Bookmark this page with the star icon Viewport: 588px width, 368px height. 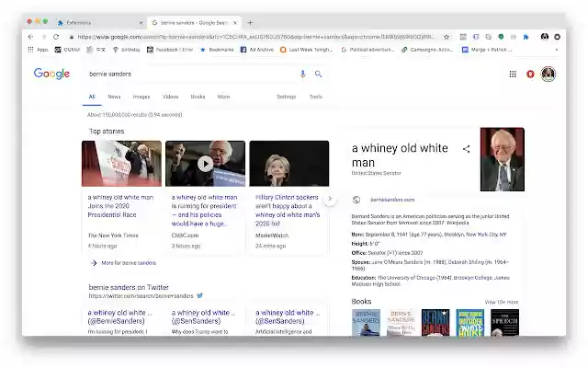[x=447, y=37]
